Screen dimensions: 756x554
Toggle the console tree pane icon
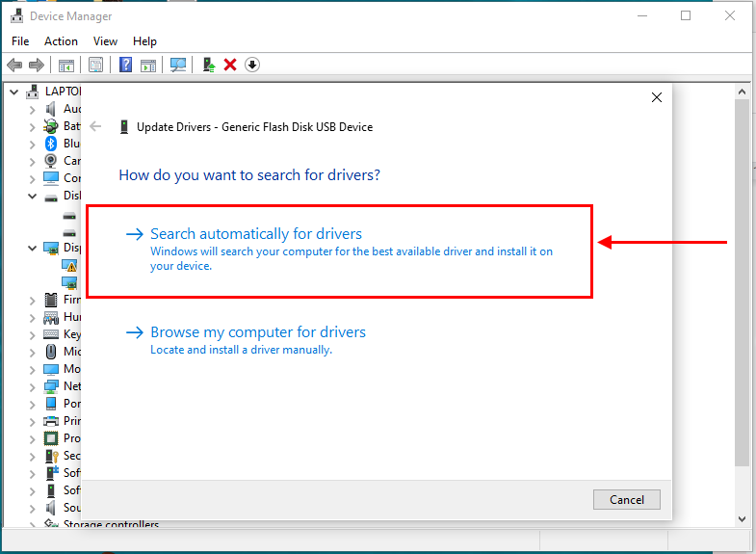pos(66,66)
